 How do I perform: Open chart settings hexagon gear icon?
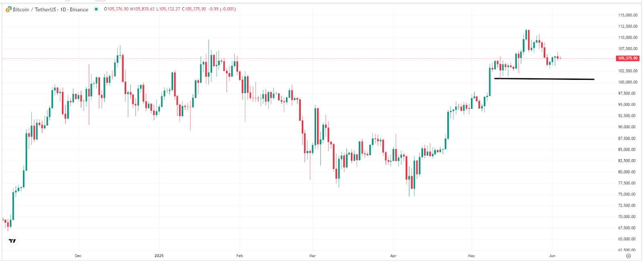click(x=628, y=256)
